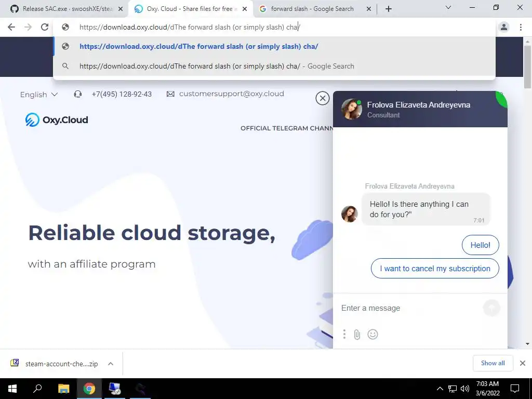Screen dimensions: 532x399
Task: Open the network status tray icon
Action: tap(453, 389)
